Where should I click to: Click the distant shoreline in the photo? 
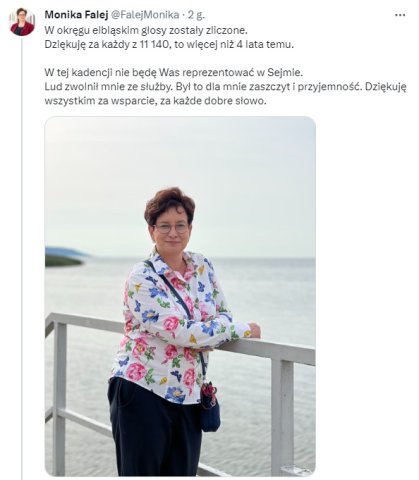coord(65,256)
